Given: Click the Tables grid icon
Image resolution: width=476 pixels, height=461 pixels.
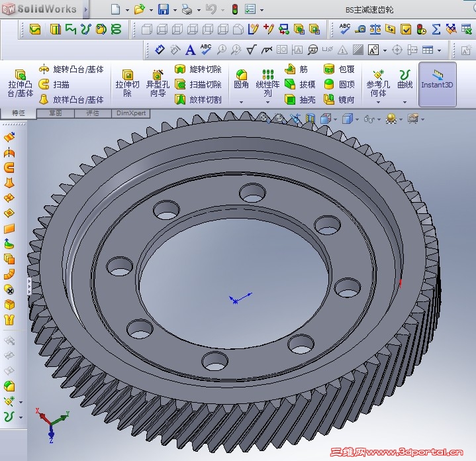Looking at the screenshot, I should coord(428,50).
